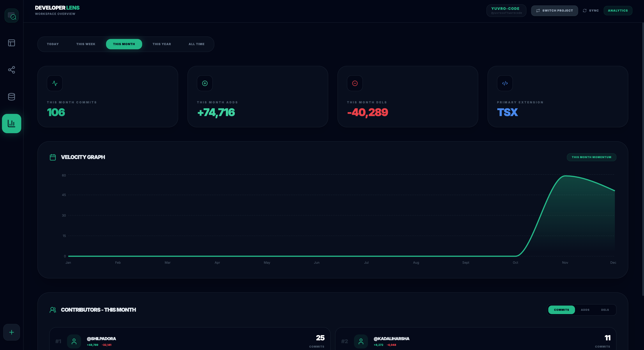This screenshot has width=644, height=350.
Task: Click the Switch Project button
Action: point(554,11)
